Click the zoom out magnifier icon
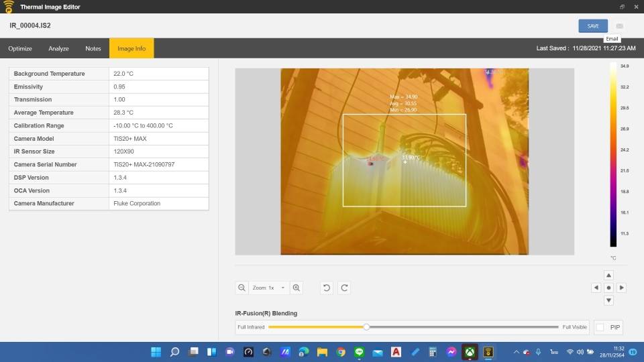This screenshot has width=644, height=362. (242, 288)
